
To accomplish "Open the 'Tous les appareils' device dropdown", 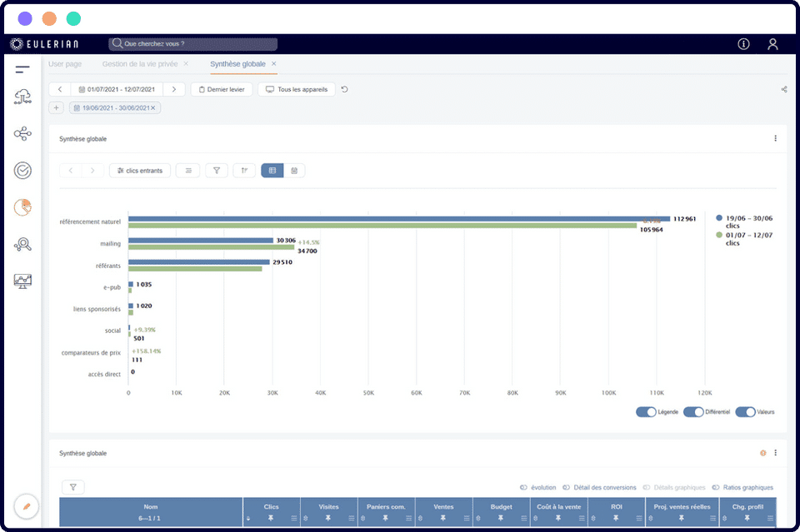I will 297,90.
